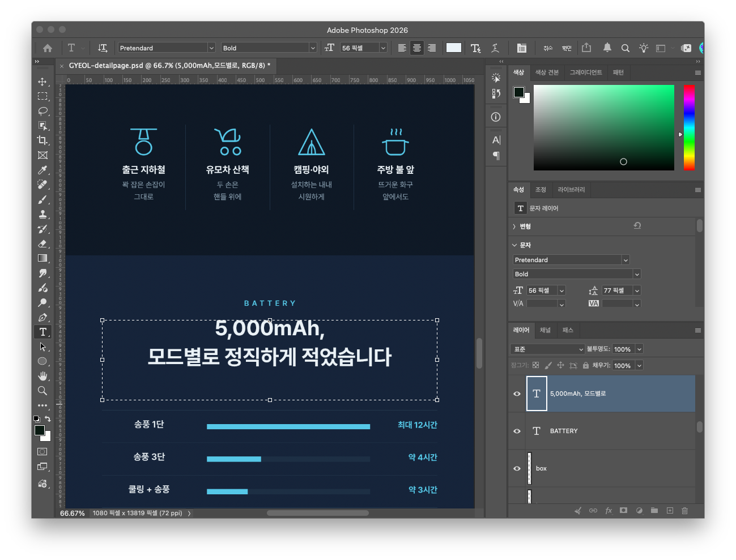Click the zoom percentage field in status bar
This screenshot has width=736, height=560.
pyautogui.click(x=73, y=514)
